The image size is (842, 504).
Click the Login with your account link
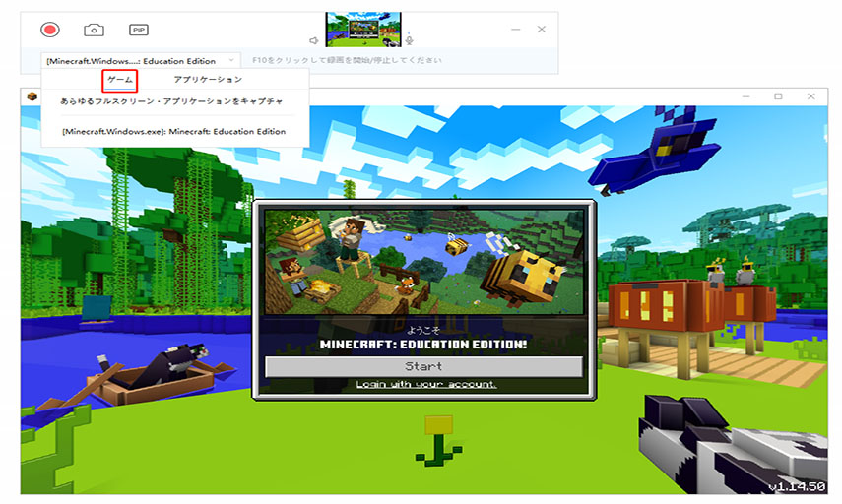pos(425,384)
